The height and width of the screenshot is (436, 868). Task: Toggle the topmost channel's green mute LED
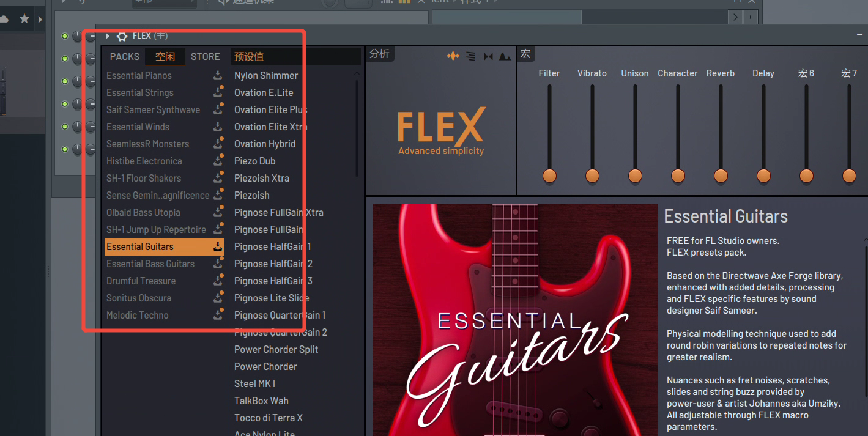pos(65,36)
